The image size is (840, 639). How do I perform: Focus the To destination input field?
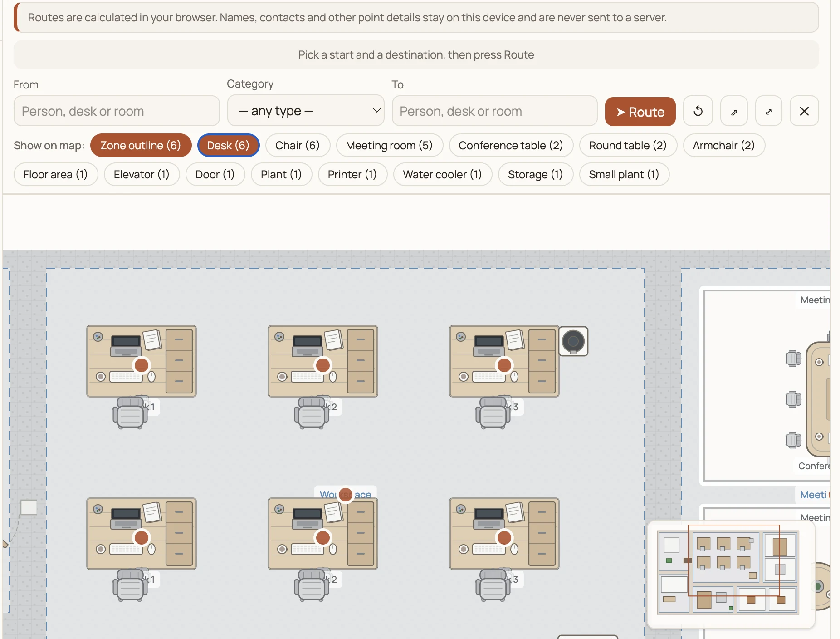[494, 111]
